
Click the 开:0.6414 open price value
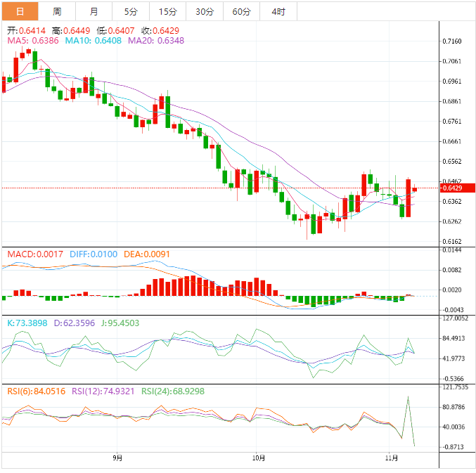tap(27, 31)
